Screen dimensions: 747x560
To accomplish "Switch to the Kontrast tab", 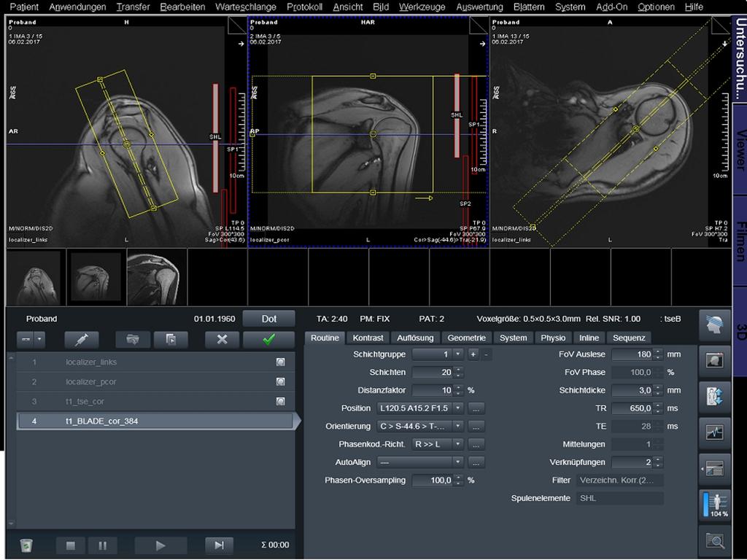I will 368,338.
